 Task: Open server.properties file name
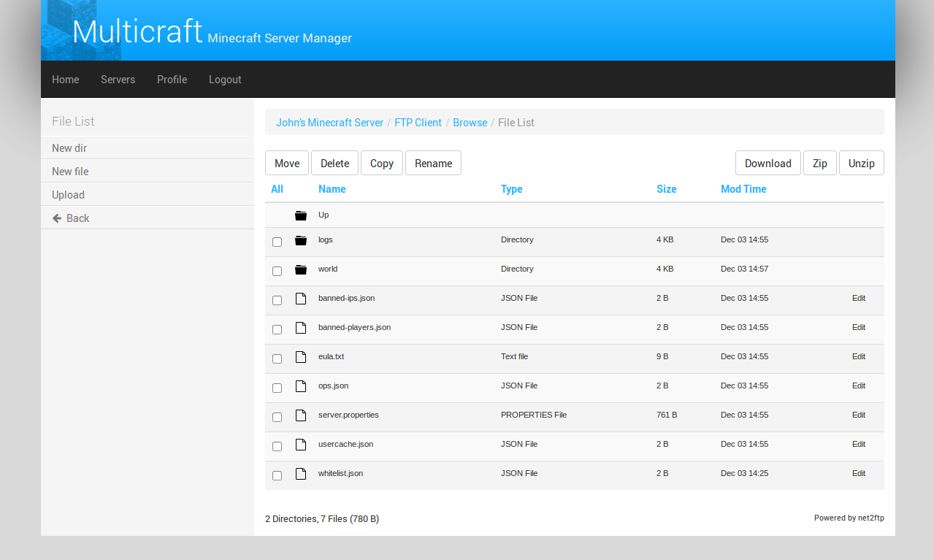(348, 415)
